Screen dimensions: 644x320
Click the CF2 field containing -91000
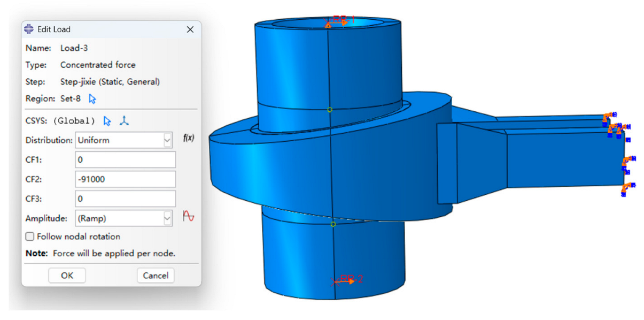[x=126, y=179]
